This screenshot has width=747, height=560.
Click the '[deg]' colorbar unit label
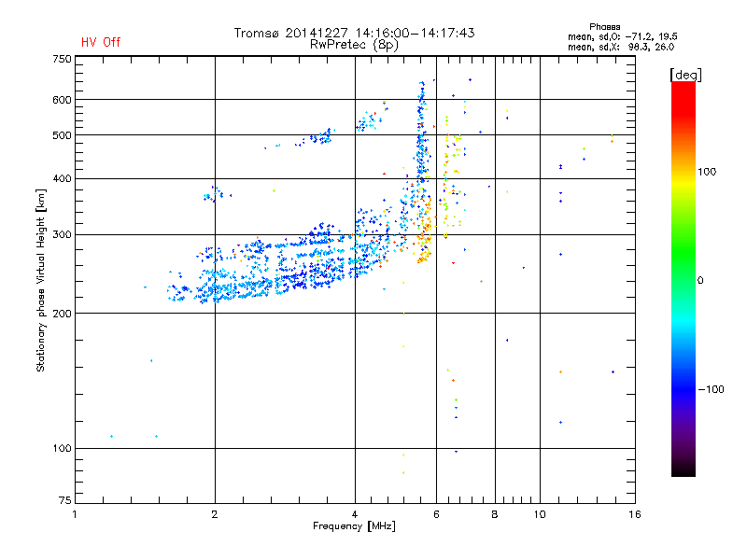(x=685, y=75)
